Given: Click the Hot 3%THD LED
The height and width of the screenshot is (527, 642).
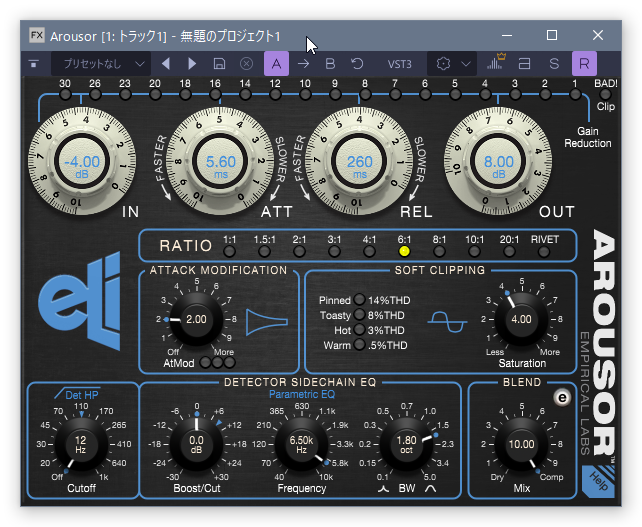Looking at the screenshot, I should pyautogui.click(x=359, y=329).
